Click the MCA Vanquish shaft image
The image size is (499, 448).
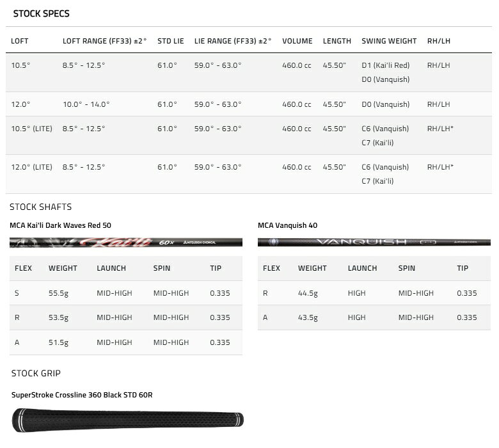pos(374,242)
